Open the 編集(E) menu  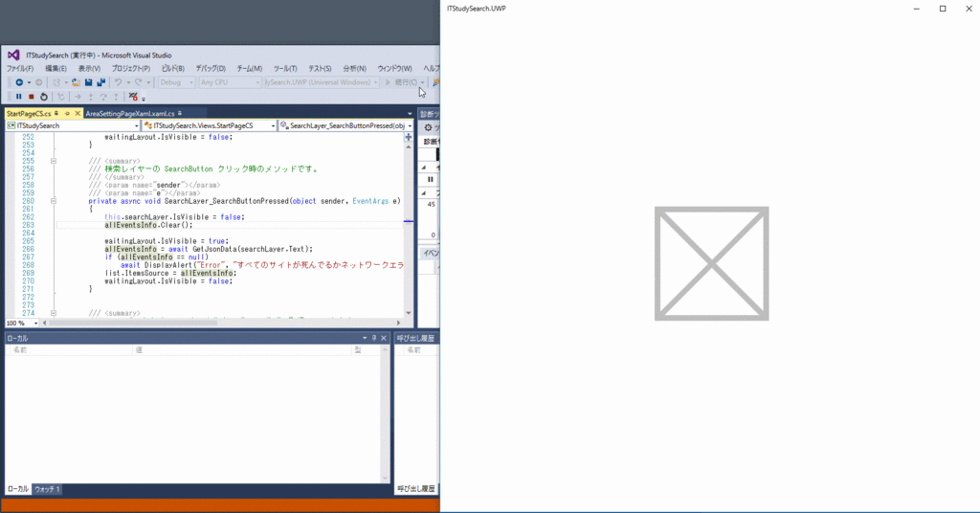pos(56,68)
